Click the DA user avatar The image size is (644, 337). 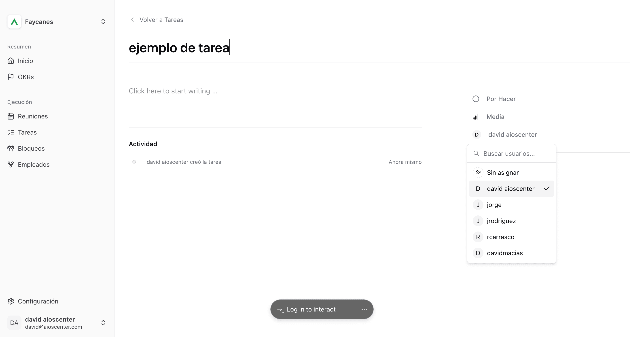(14, 323)
